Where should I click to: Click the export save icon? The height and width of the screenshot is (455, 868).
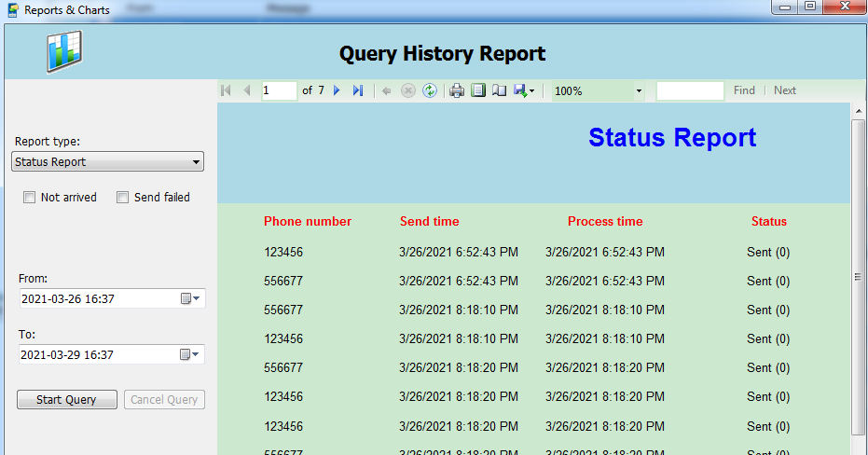click(521, 90)
